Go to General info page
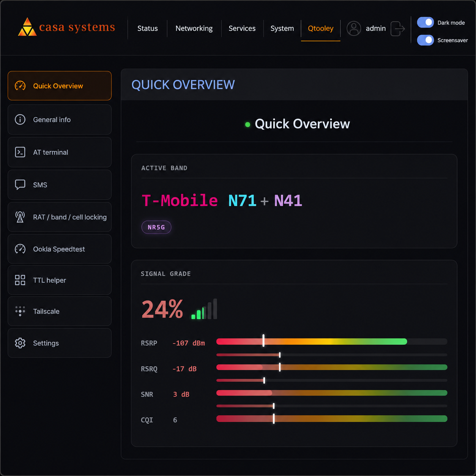The width and height of the screenshot is (476, 476). click(60, 120)
